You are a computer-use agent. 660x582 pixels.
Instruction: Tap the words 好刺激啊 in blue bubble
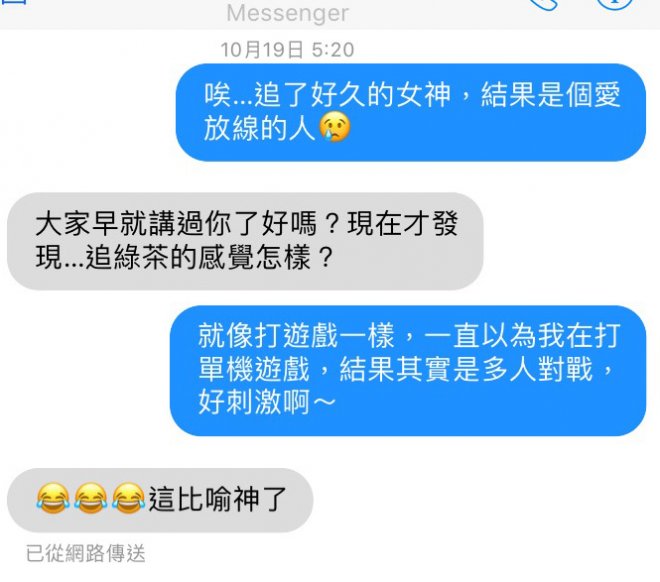(254, 402)
